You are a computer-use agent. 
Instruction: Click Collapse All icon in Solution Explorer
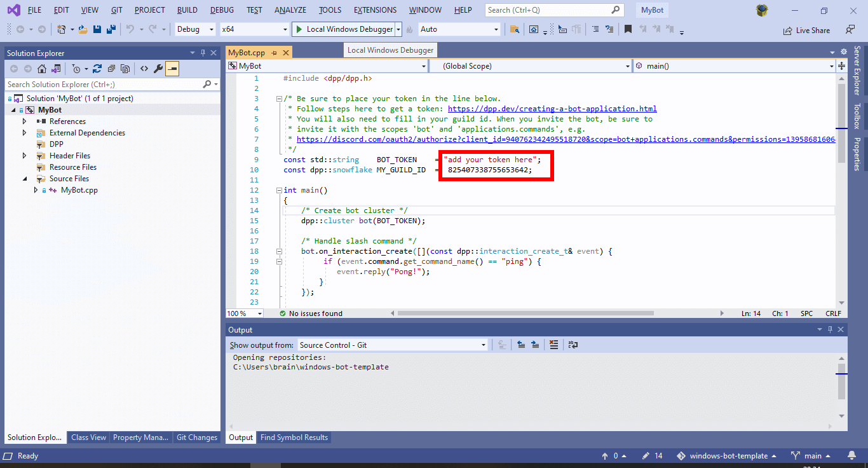(x=111, y=69)
